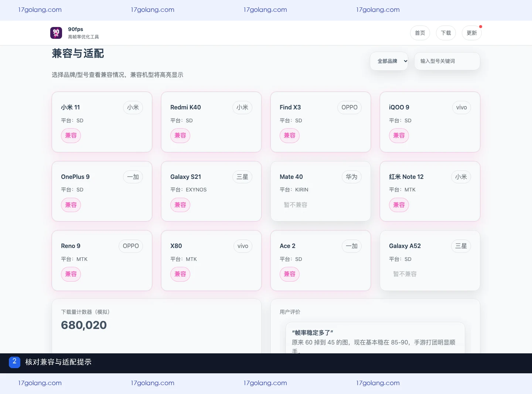The width and height of the screenshot is (532, 394).
Task: Click 平台: EXYNOS text on Galaxy S21
Action: click(x=188, y=190)
